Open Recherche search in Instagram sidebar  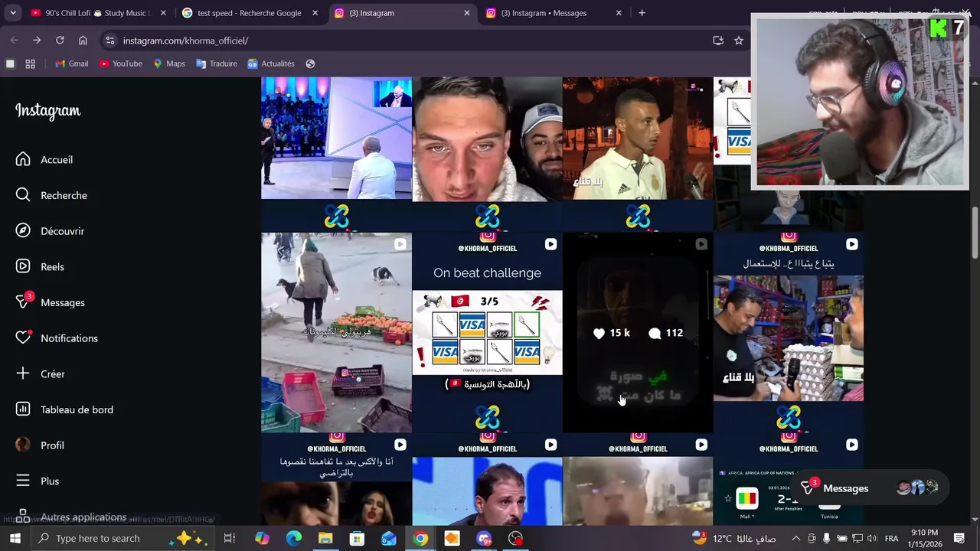tap(51, 195)
